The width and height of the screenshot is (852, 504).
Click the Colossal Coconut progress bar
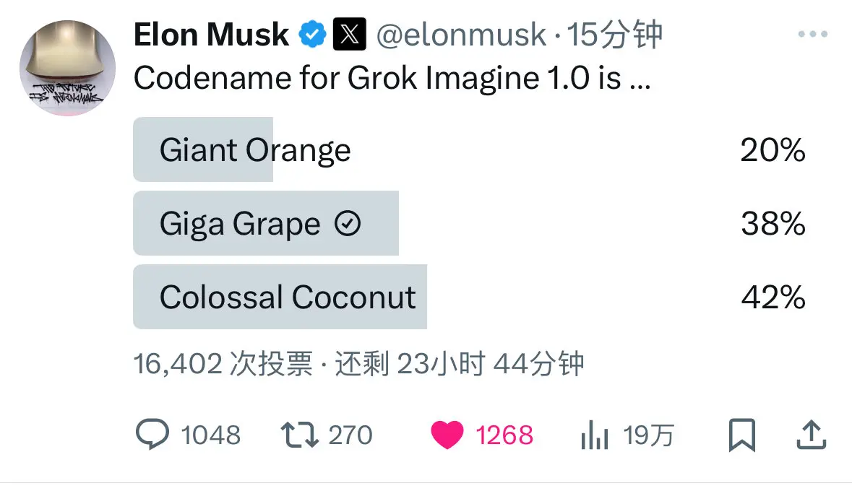[x=280, y=296]
